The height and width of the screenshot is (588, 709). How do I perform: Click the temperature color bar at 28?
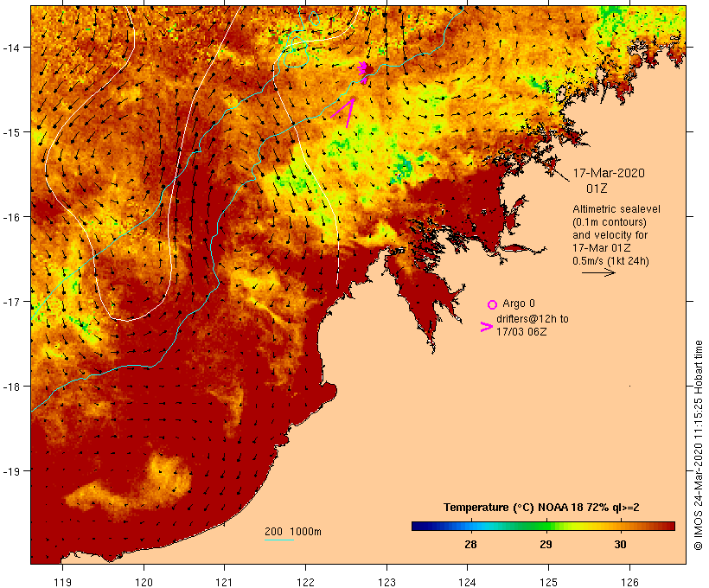(x=470, y=526)
